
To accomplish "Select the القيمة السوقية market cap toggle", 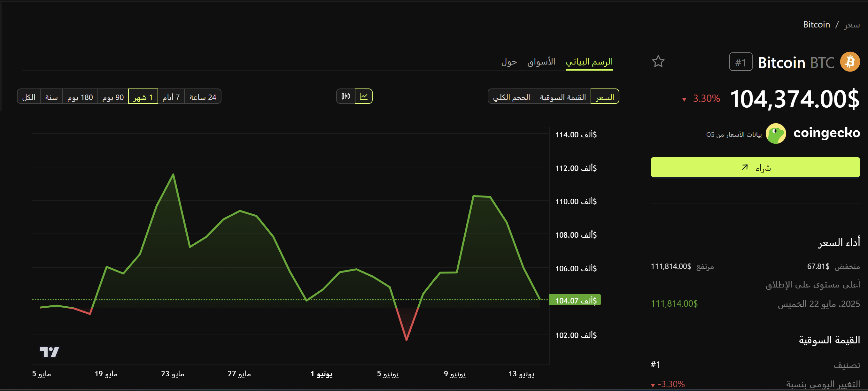I will point(562,97).
